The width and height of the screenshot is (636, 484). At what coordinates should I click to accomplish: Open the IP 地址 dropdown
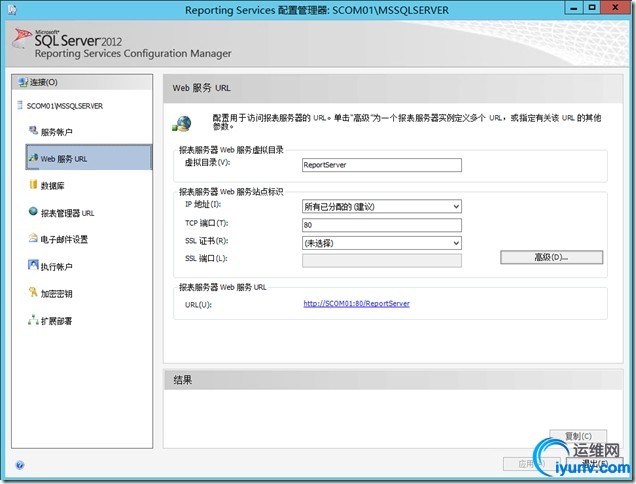[382, 207]
